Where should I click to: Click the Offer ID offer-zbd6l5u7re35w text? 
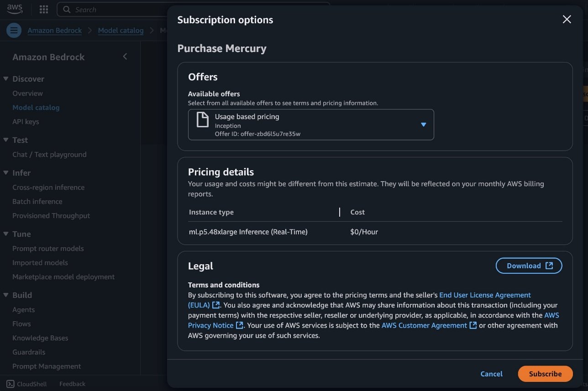pos(257,134)
